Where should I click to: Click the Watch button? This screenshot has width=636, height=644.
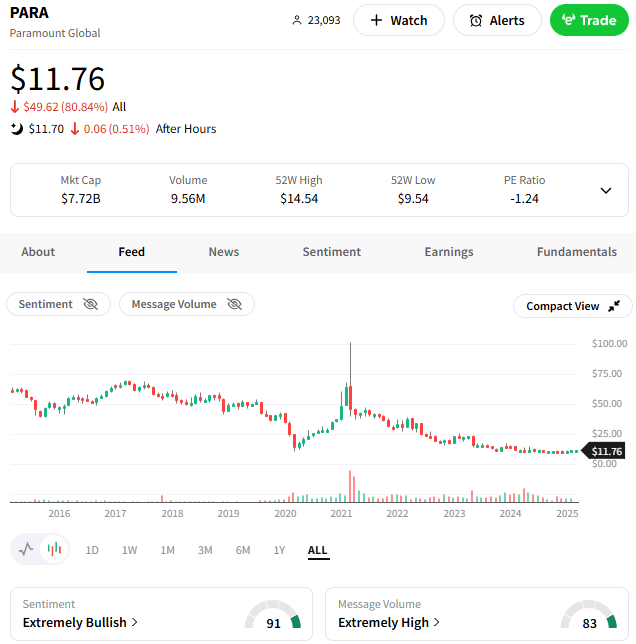pyautogui.click(x=399, y=20)
